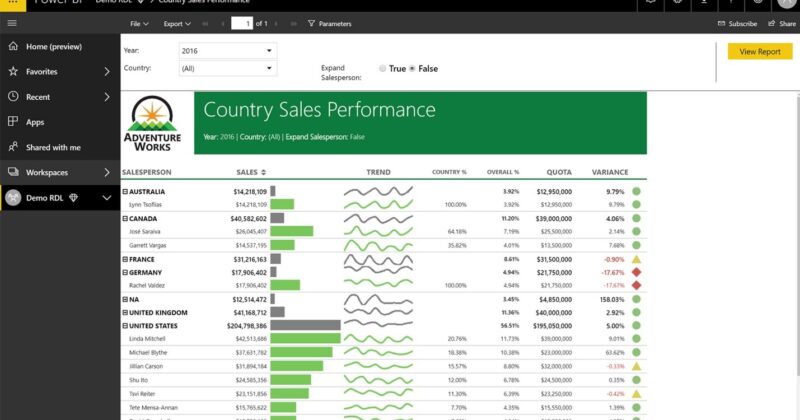Click the 158.03% variance value
This screenshot has height=420, width=800.
[612, 300]
